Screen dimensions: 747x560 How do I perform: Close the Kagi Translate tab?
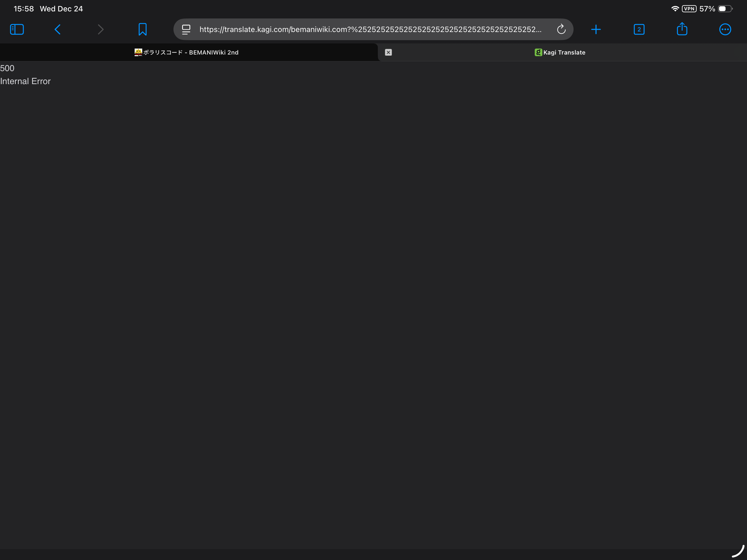(x=388, y=52)
